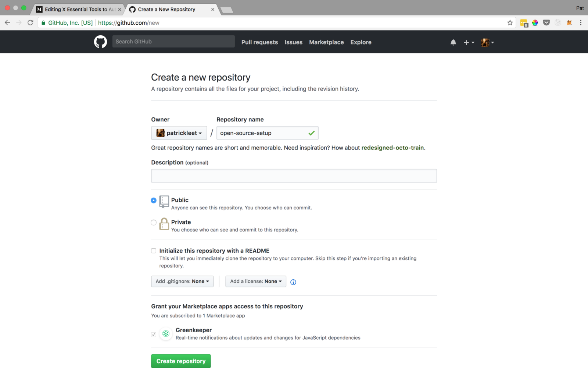This screenshot has width=588, height=368.
Task: Enable Initialize this repository with a README
Action: tap(154, 251)
